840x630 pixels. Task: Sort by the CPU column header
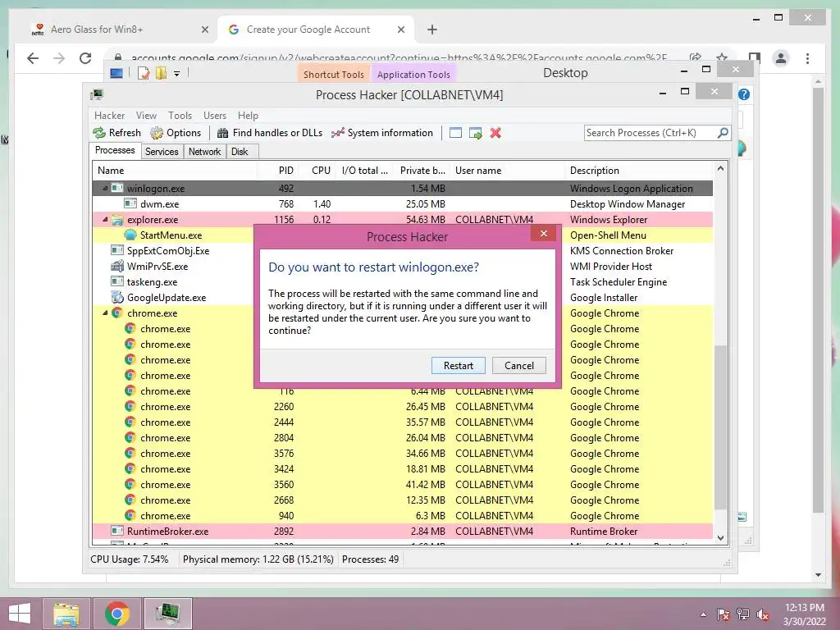tap(317, 171)
